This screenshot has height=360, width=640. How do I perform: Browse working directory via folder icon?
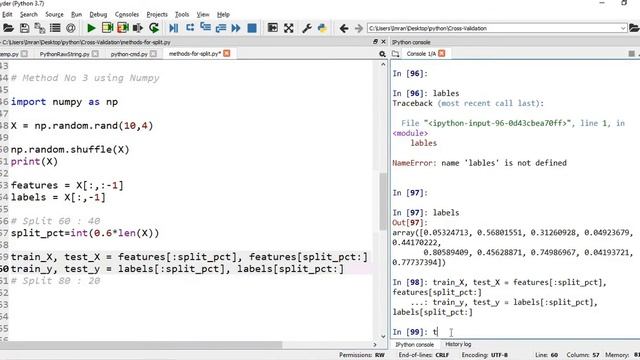click(634, 28)
